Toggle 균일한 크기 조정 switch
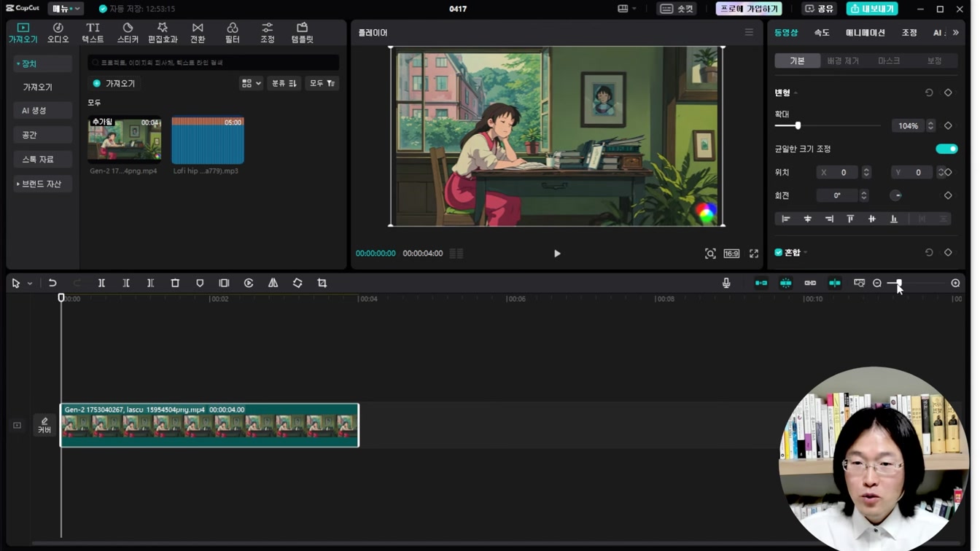 tap(946, 149)
